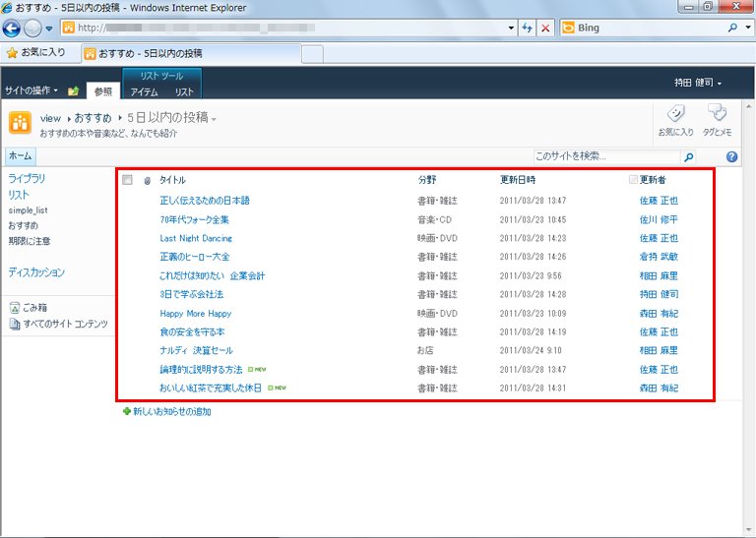
Task: Sort by the 更新日時 column header
Action: [518, 180]
